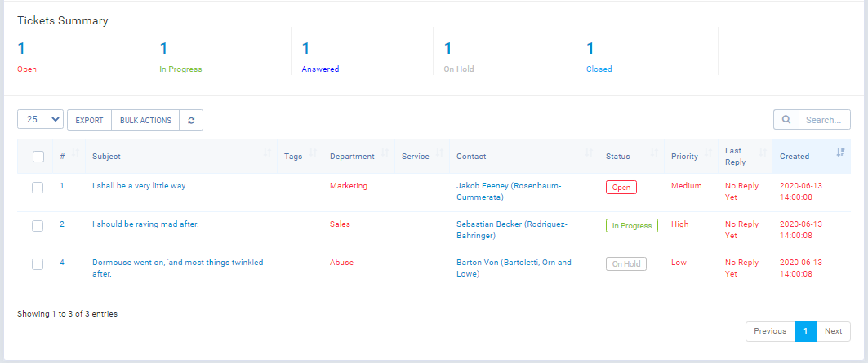The width and height of the screenshot is (868, 363).
Task: Click the Abuse department cell
Action: coord(341,263)
